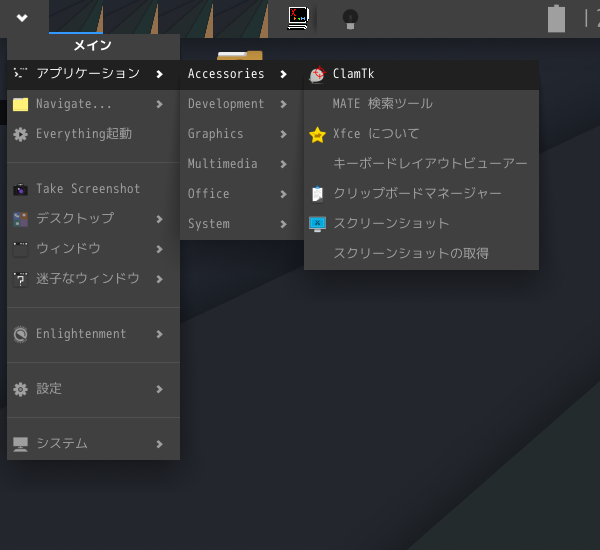Launch クリップボードマネージャー

421,194
